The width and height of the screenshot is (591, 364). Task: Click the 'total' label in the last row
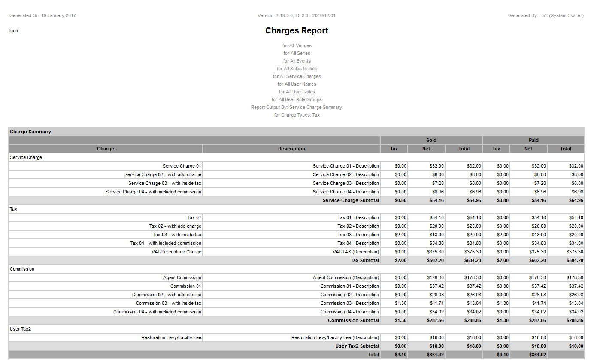[374, 355]
